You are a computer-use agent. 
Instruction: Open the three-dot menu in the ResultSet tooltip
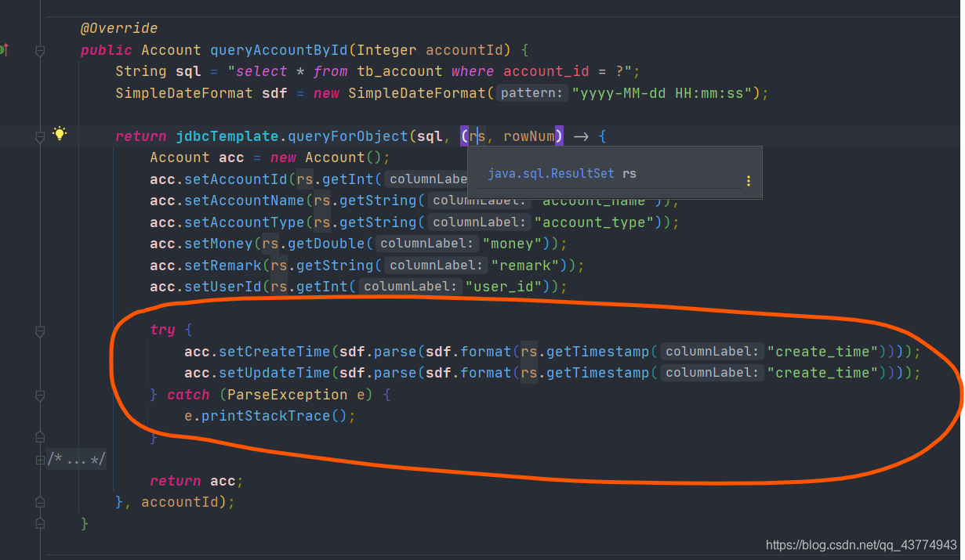click(x=749, y=181)
